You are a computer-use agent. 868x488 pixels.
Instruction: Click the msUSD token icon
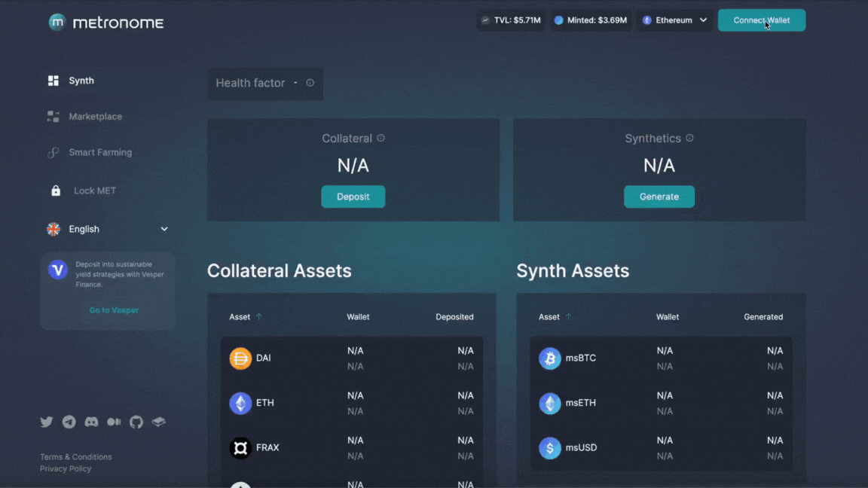click(550, 448)
